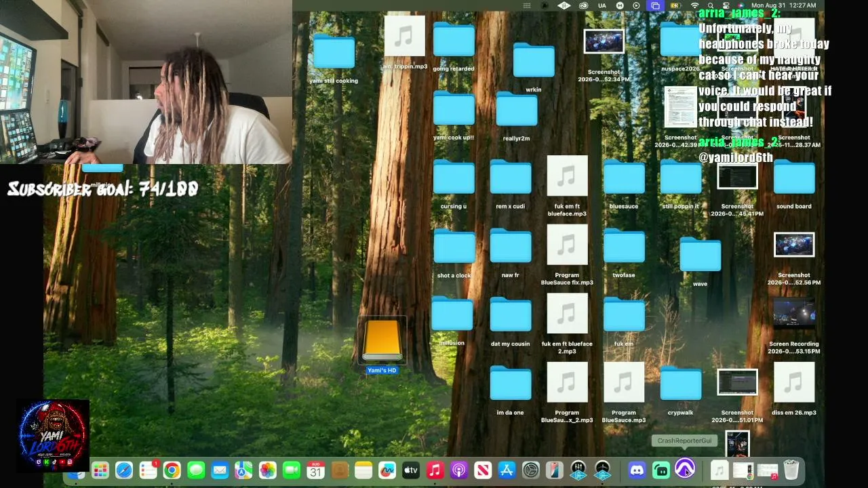Image resolution: width=868 pixels, height=488 pixels.
Task: Open Wi-Fi menu in the menu bar
Action: coord(694,5)
